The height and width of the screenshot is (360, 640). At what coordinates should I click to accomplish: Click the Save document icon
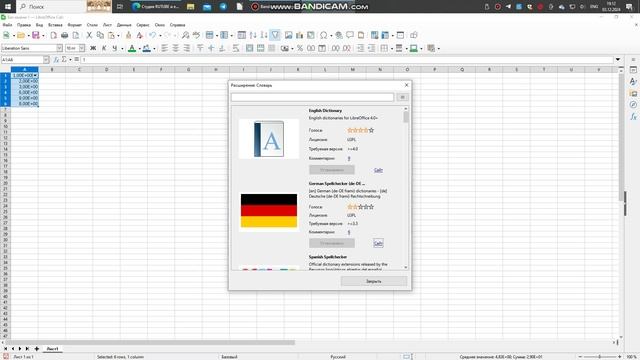tap(36, 35)
